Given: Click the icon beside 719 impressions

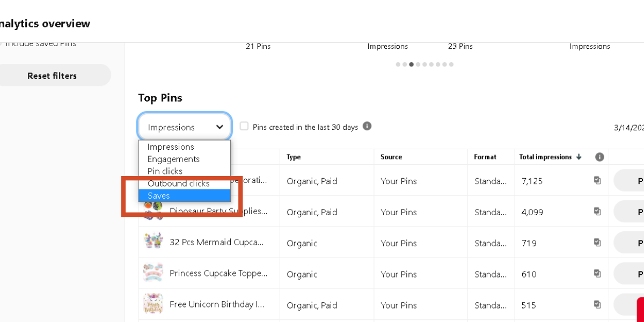Looking at the screenshot, I should [x=597, y=243].
